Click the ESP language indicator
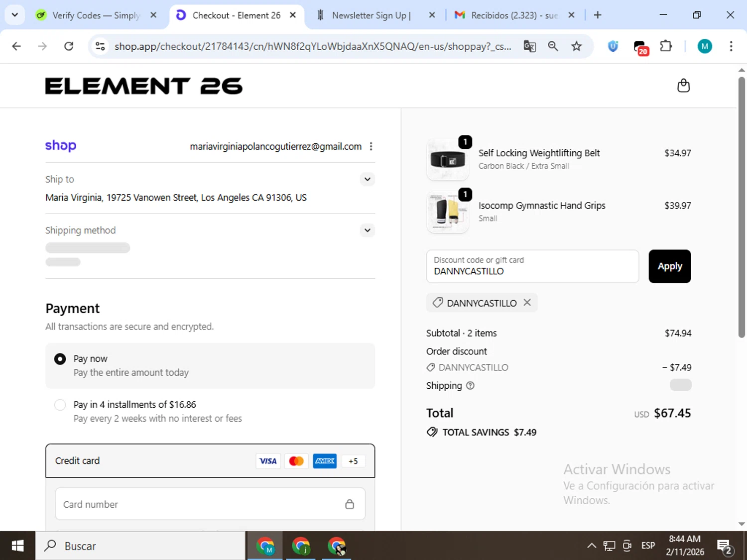The image size is (747, 560). [x=648, y=546]
